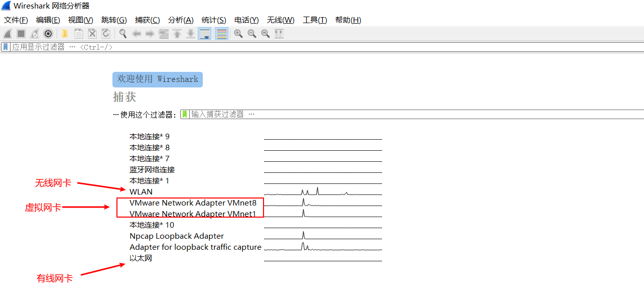Close capture file icon with X
The height and width of the screenshot is (299, 644).
pos(92,34)
